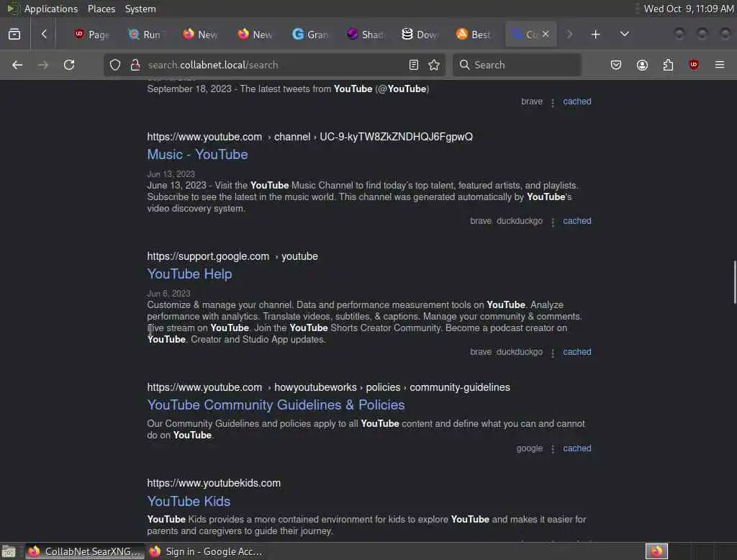Open Music - YouTube result
This screenshot has width=737, height=560.
click(x=197, y=154)
